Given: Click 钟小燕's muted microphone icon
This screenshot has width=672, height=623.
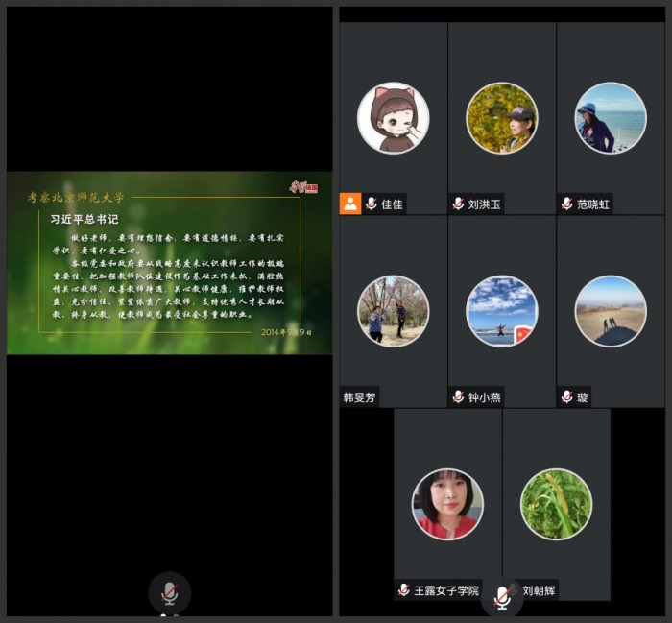Looking at the screenshot, I should point(458,396).
